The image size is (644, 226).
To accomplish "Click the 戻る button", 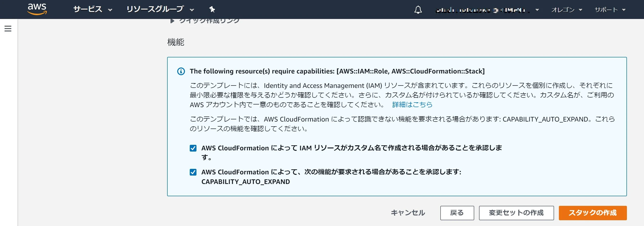I will [x=457, y=213].
